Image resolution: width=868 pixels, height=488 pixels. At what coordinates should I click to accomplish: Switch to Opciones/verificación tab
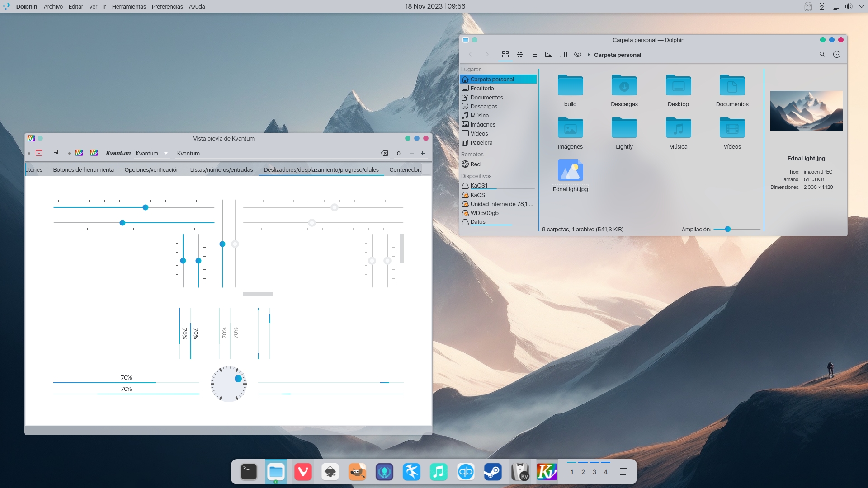(152, 169)
